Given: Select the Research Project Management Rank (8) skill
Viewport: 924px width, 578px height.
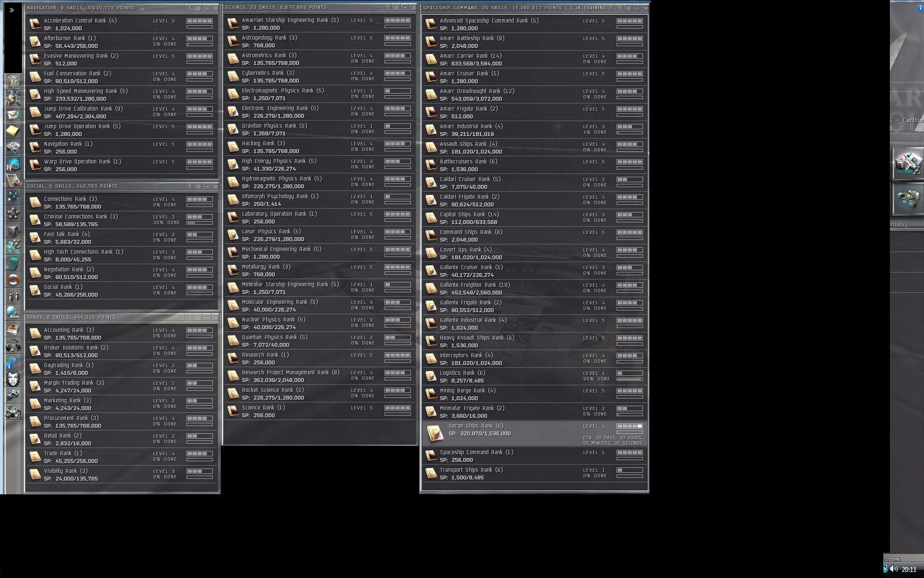Looking at the screenshot, I should pos(320,376).
